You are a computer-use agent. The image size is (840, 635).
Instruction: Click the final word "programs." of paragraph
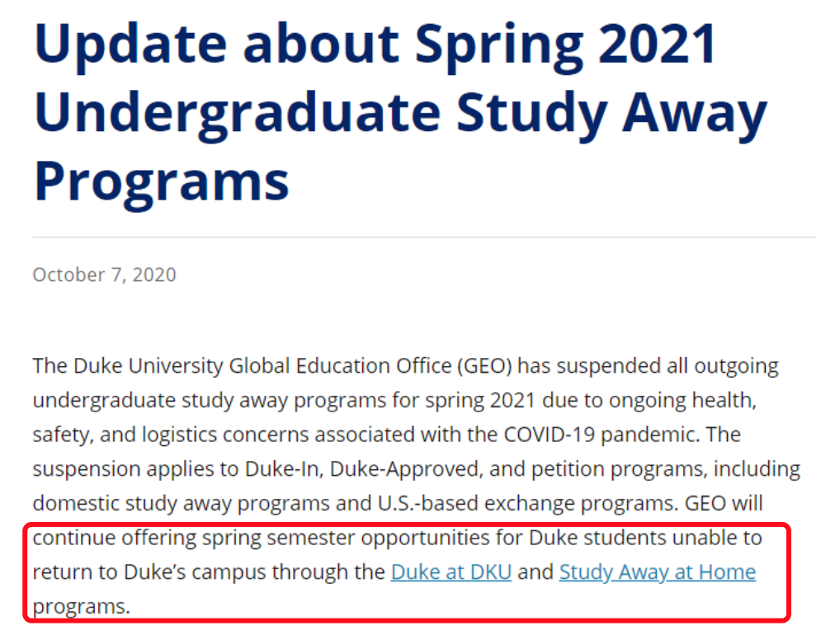point(82,607)
